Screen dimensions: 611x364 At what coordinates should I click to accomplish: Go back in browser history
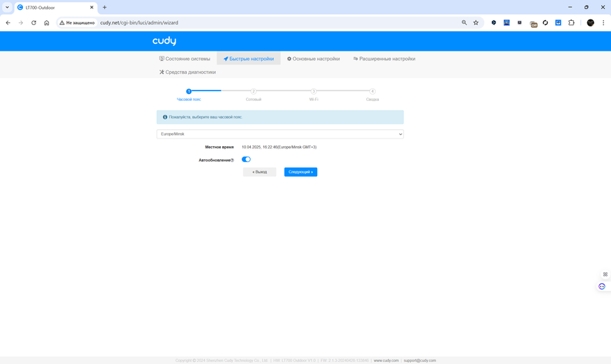click(8, 22)
